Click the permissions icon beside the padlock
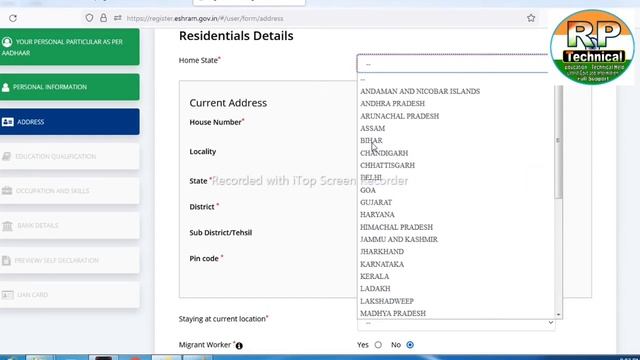Screen dimensions: 640x360 point(118,18)
